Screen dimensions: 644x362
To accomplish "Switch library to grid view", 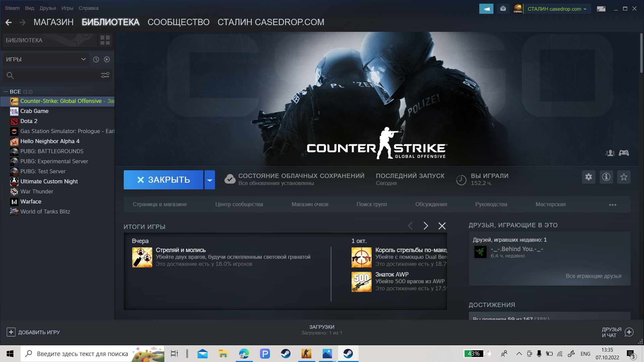I will [105, 40].
